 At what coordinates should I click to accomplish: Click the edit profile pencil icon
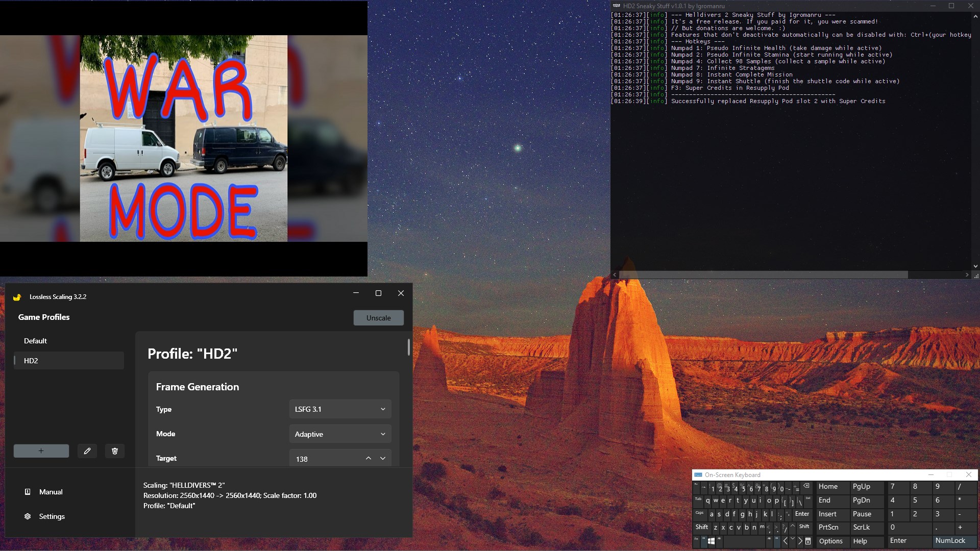(x=87, y=451)
